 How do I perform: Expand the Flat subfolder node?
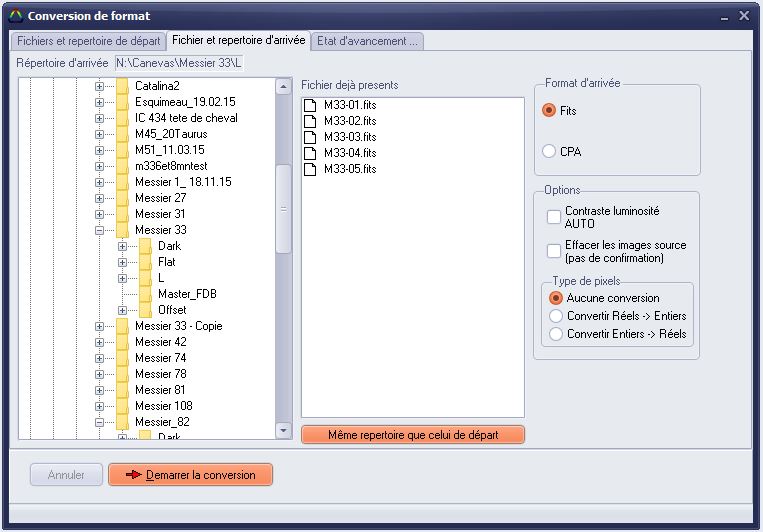(122, 262)
